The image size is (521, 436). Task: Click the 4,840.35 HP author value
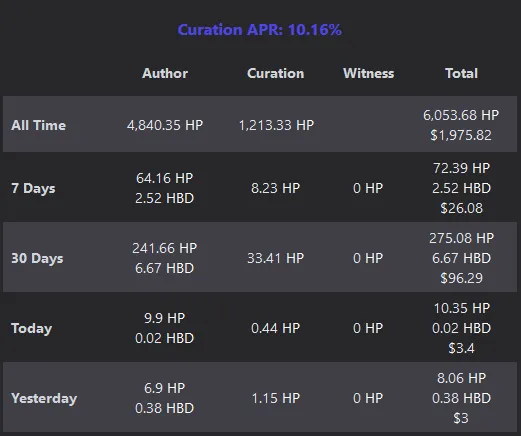pos(165,125)
